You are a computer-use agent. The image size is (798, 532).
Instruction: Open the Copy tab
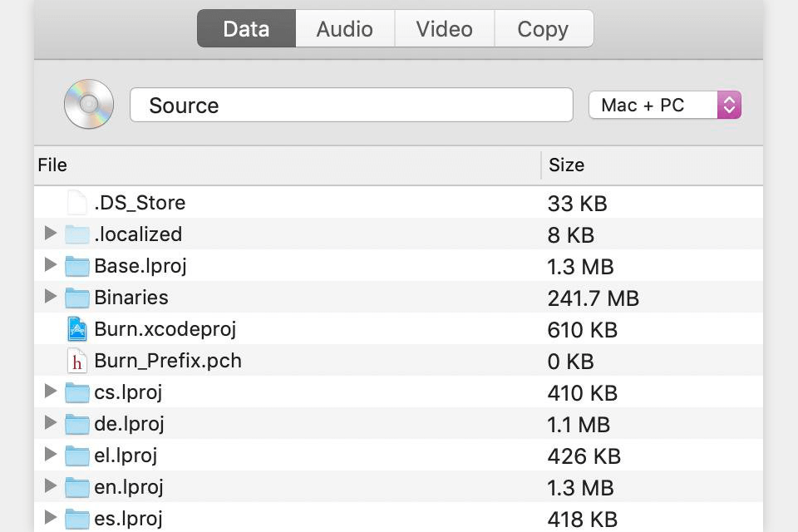click(x=543, y=29)
